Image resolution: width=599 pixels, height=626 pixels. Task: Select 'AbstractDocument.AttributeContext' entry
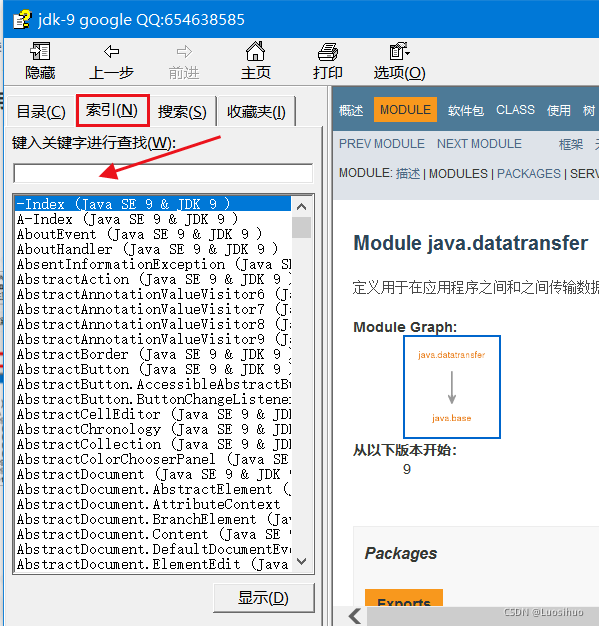click(153, 504)
